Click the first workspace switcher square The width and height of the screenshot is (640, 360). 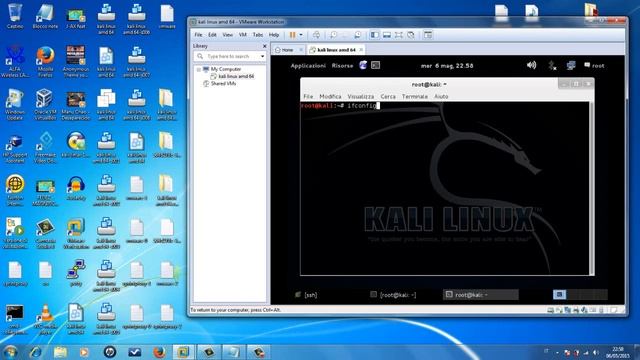[560, 294]
